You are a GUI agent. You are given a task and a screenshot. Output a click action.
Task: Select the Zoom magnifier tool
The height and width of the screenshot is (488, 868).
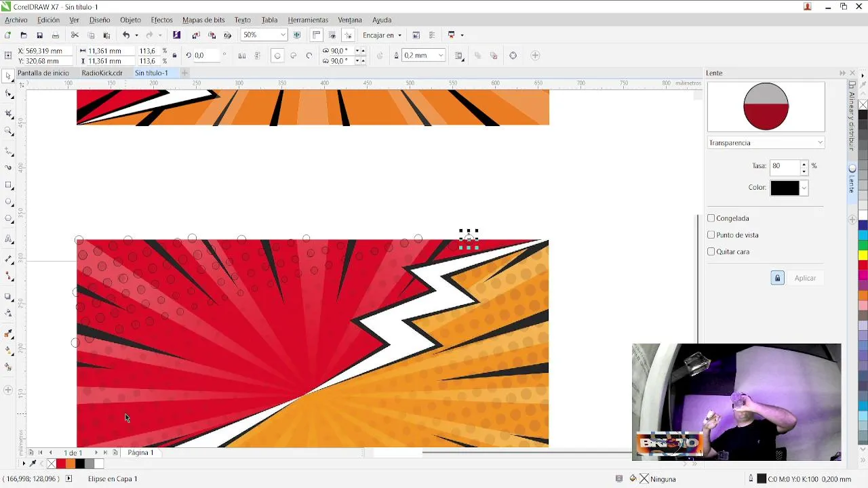[8, 131]
